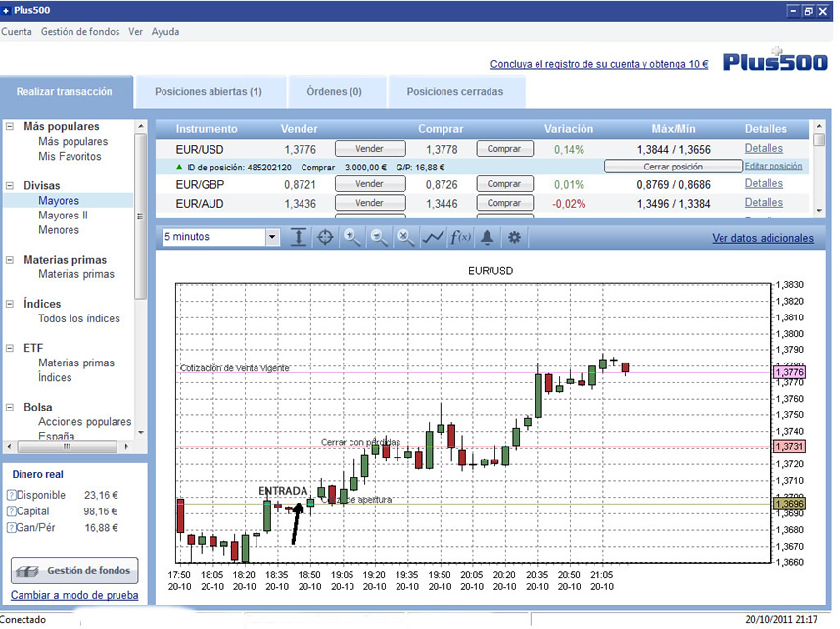Open the Gestión de fondos menu
The height and width of the screenshot is (629, 840).
click(x=80, y=32)
